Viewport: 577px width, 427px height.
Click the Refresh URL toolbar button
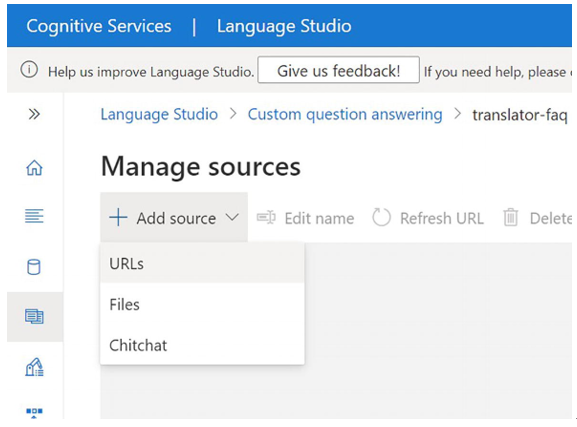coord(428,218)
